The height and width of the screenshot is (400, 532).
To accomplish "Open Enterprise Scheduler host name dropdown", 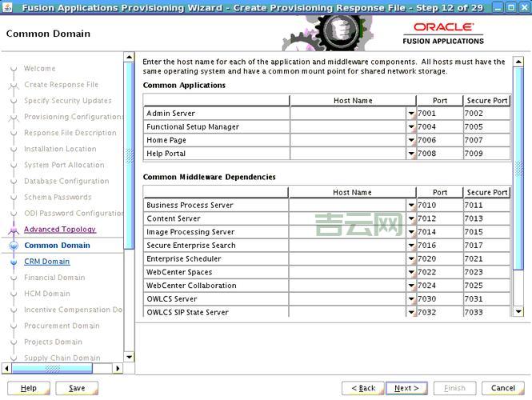I will [411, 259].
